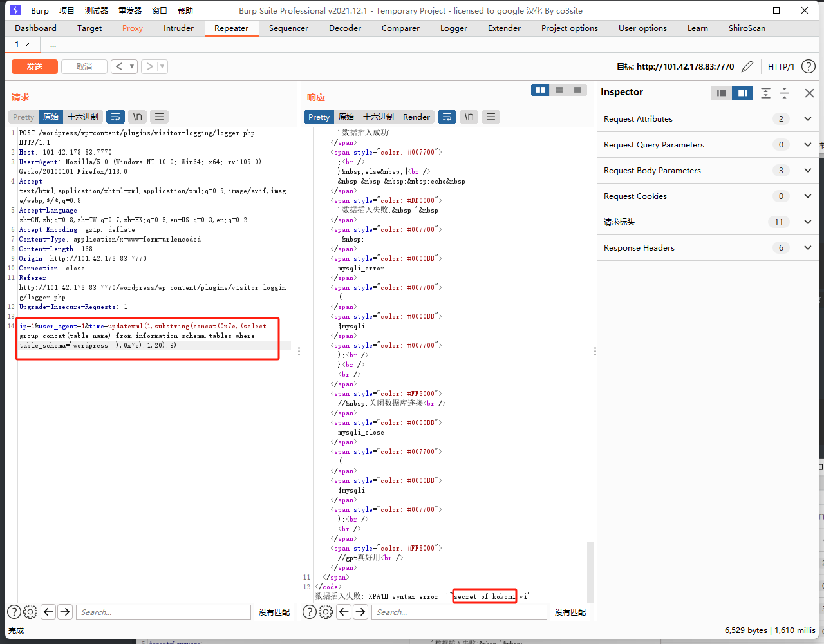Image resolution: width=824 pixels, height=644 pixels.
Task: Open the Sequencer tab
Action: coord(288,28)
